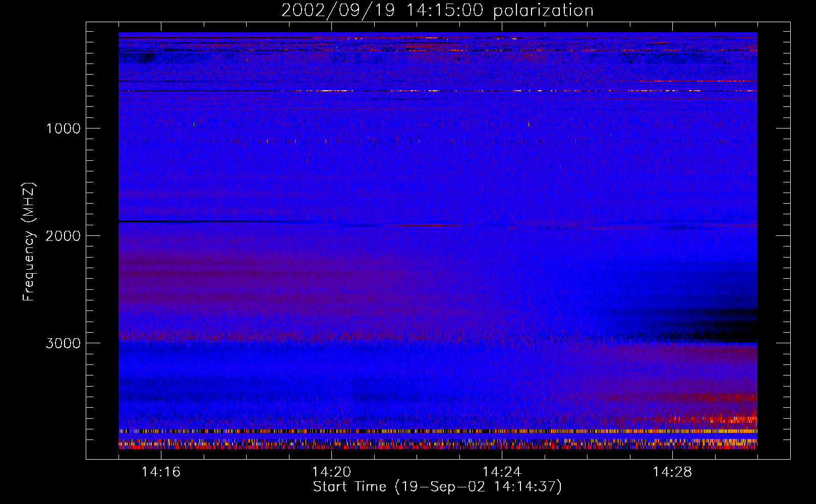Click the 'Frequency (MHZ)' axis label
Viewport: 816px width, 504px height.
pos(29,242)
